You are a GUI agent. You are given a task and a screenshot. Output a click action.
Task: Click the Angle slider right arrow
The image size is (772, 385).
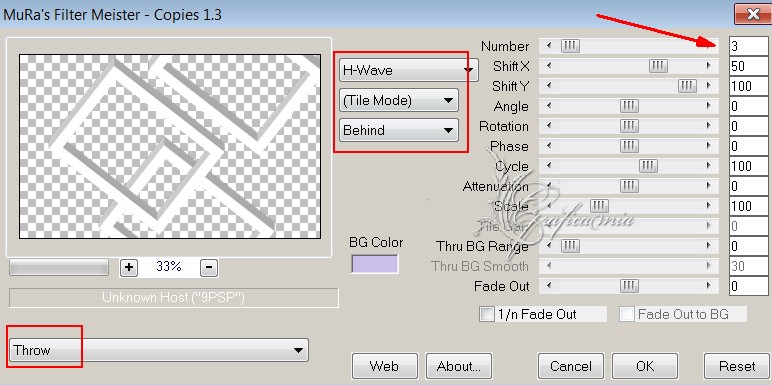(708, 106)
